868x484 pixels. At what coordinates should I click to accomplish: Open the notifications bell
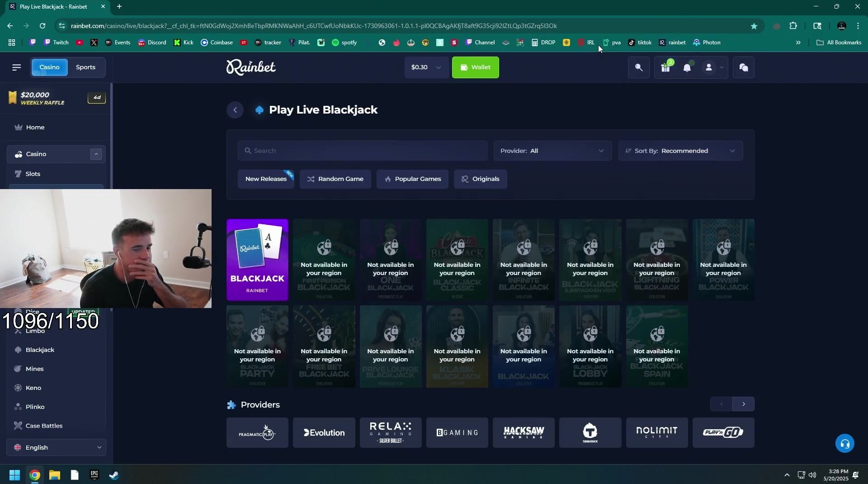[687, 67]
